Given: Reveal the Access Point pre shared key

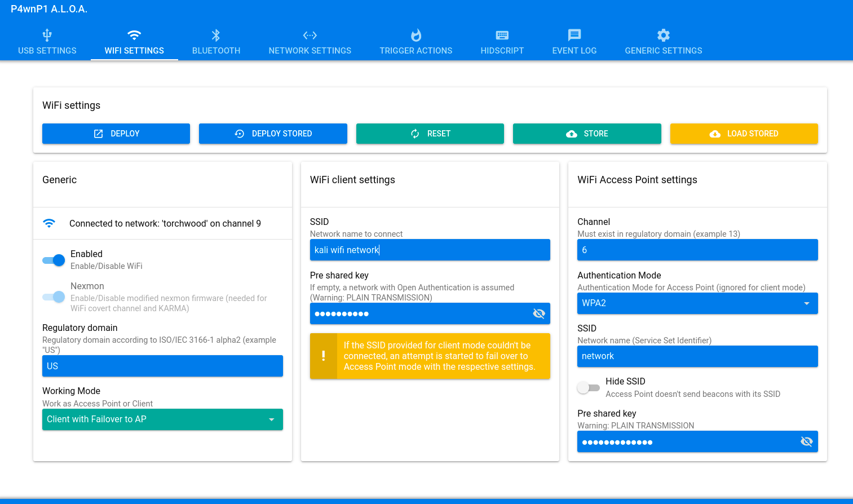Looking at the screenshot, I should pos(806,441).
